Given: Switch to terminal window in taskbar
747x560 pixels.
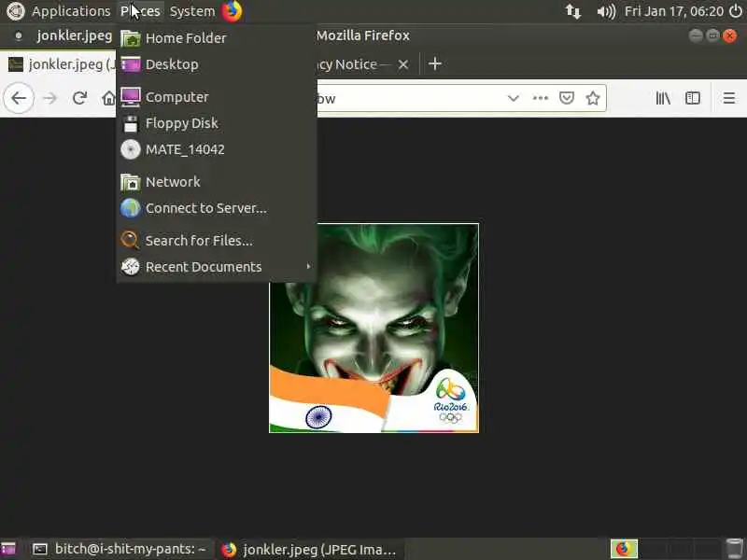Looking at the screenshot, I should pos(120,549).
